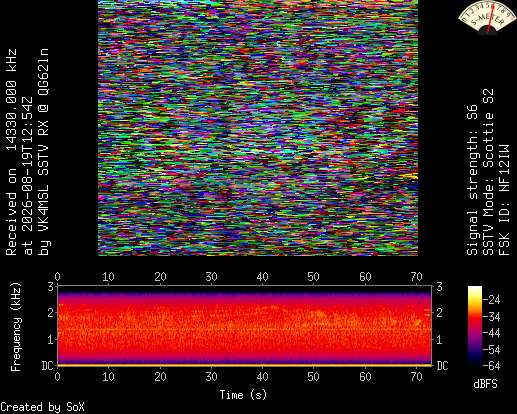
Task: Click the 30 tick on top time axis
Action: (x=211, y=277)
